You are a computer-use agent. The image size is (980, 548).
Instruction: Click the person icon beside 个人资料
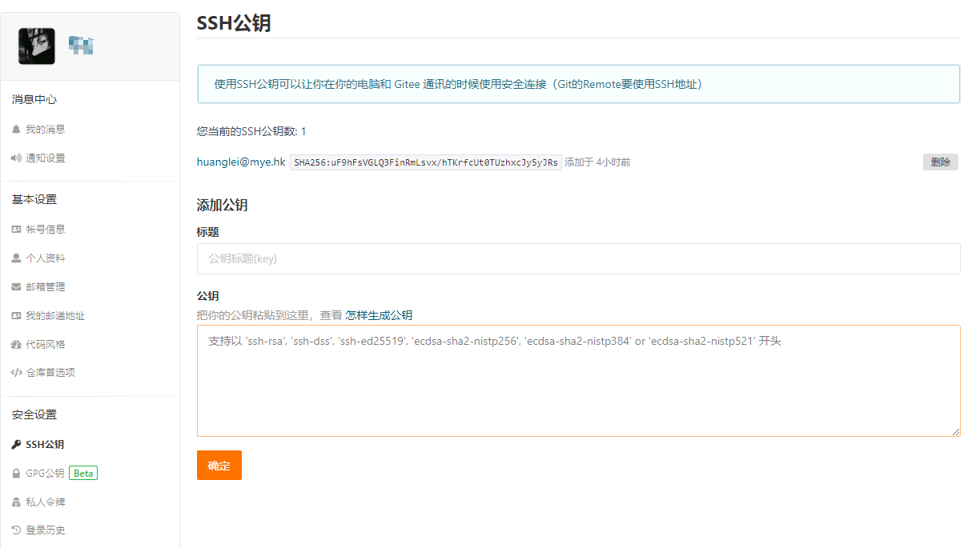tap(16, 258)
